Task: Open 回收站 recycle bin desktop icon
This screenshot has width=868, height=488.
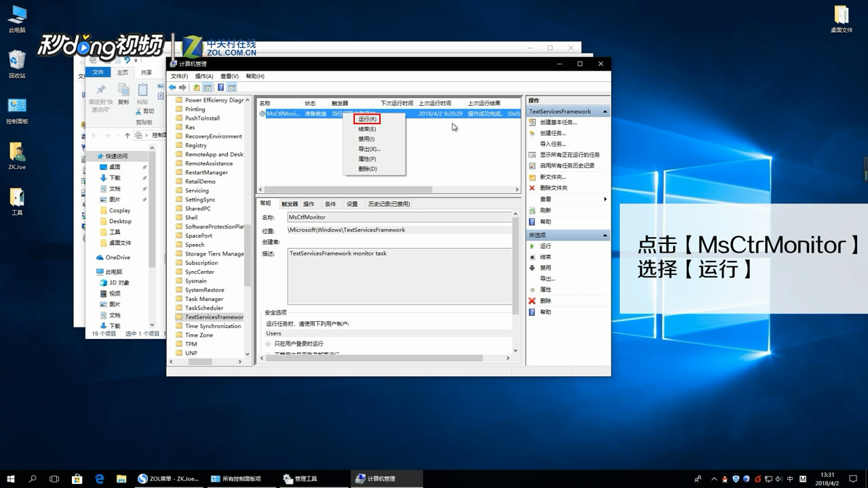Action: coord(17,64)
